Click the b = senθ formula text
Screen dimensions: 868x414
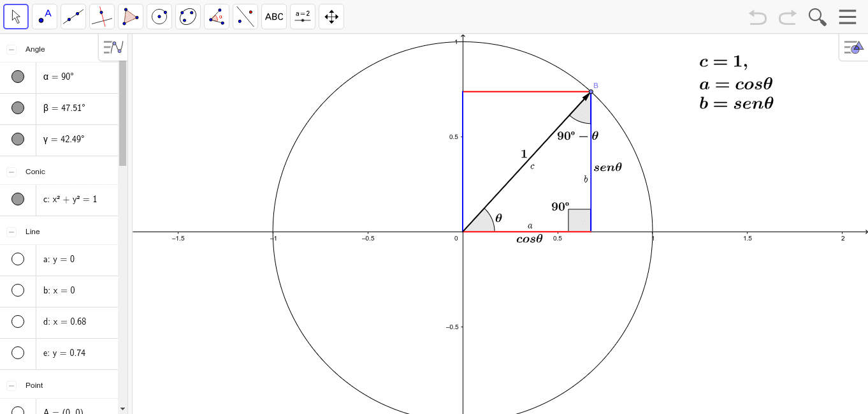coord(736,103)
